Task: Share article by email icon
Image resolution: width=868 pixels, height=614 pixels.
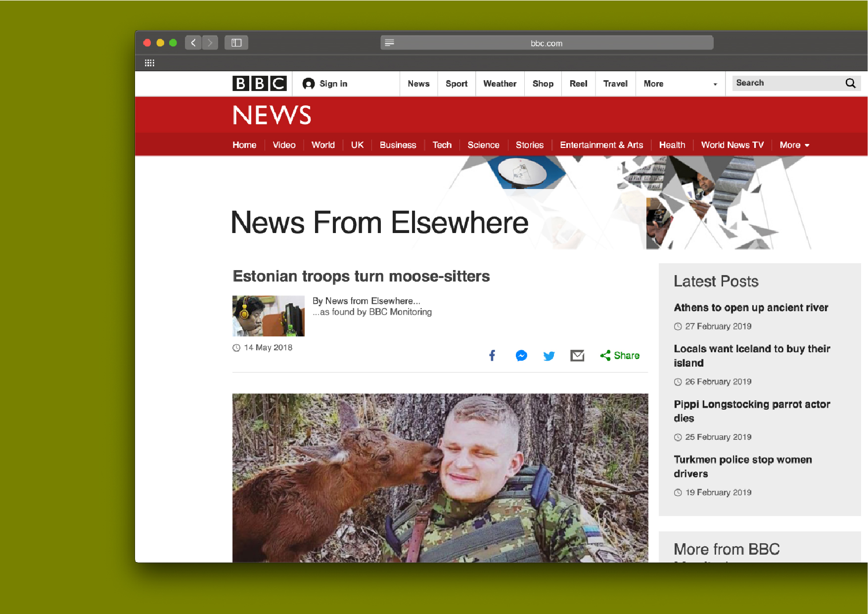Action: tap(577, 356)
